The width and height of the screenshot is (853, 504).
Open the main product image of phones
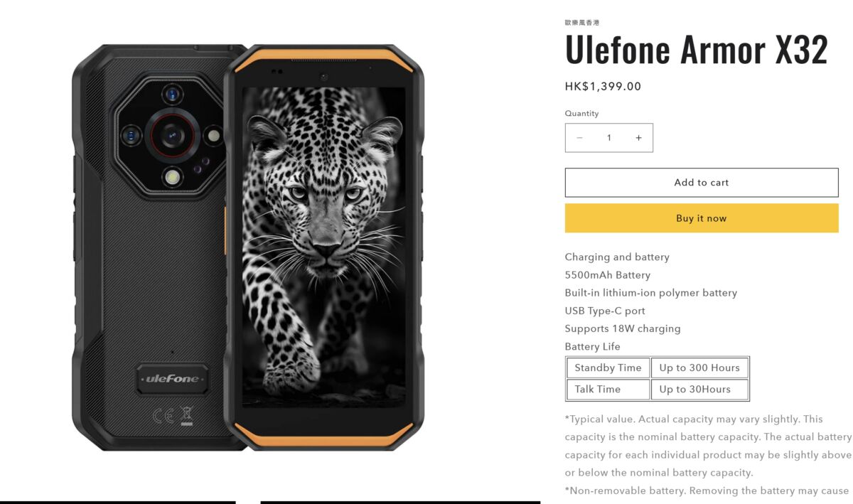(248, 247)
